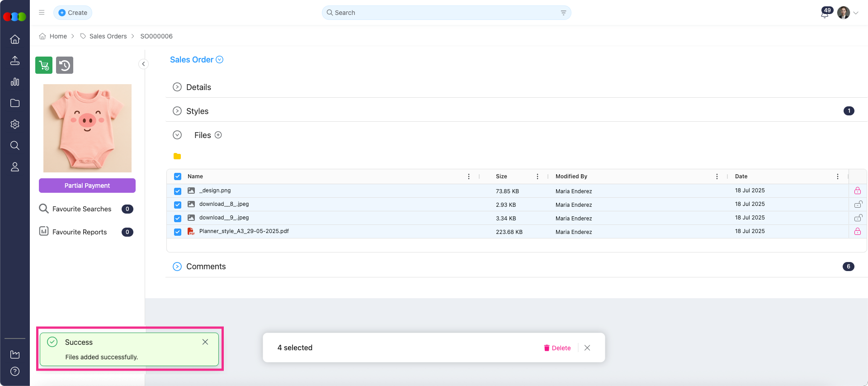Image resolution: width=868 pixels, height=386 pixels.
Task: Click the notifications bell icon
Action: (824, 14)
